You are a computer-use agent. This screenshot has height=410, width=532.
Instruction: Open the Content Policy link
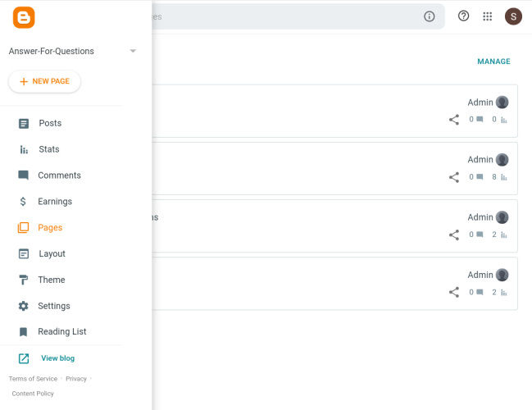[x=33, y=394]
